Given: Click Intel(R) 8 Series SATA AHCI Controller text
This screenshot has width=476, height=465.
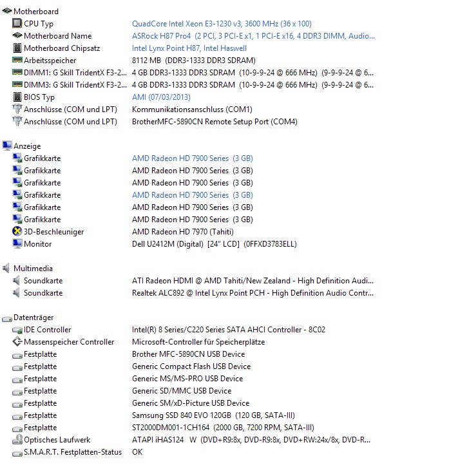Looking at the screenshot, I should tap(229, 330).
